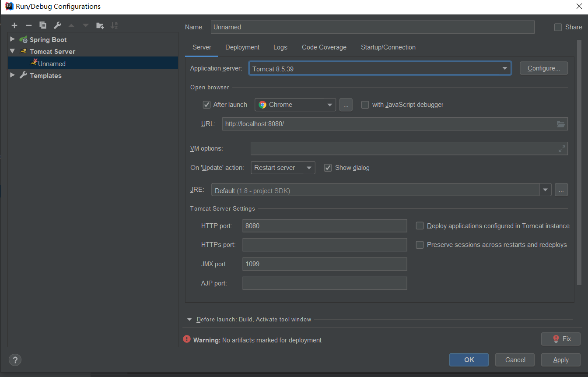The height and width of the screenshot is (377, 588).
Task: Click the Name input field
Action: pos(373,27)
